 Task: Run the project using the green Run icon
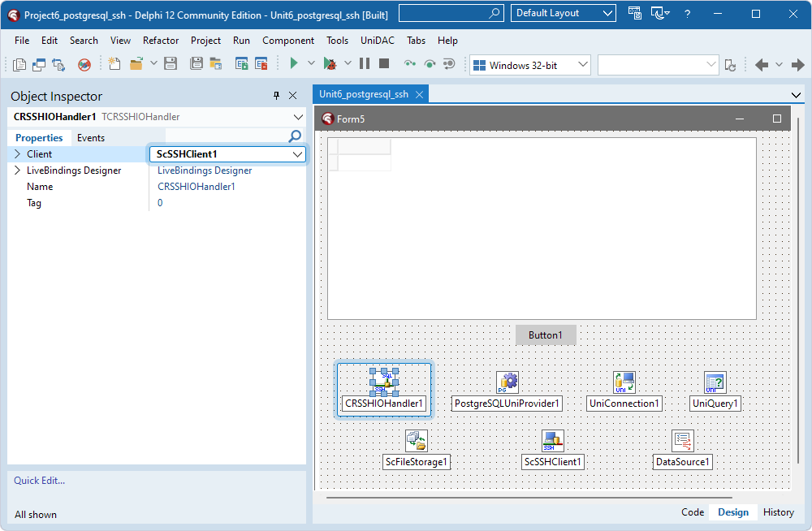click(x=294, y=63)
